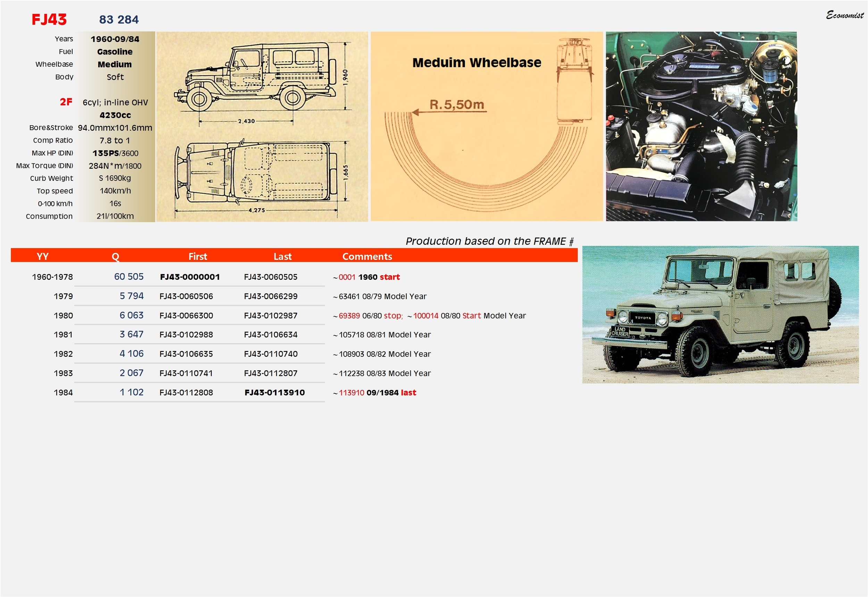Open the Meduim Wheelbase turning radius diagram
Viewport: 868px width, 597px height.
tap(487, 126)
